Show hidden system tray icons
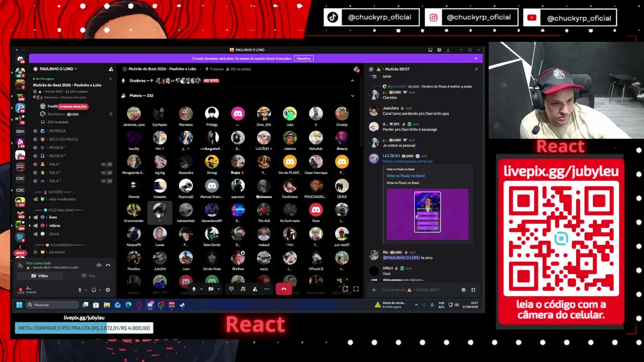Screen dimensions: 644x362 [x=416, y=305]
